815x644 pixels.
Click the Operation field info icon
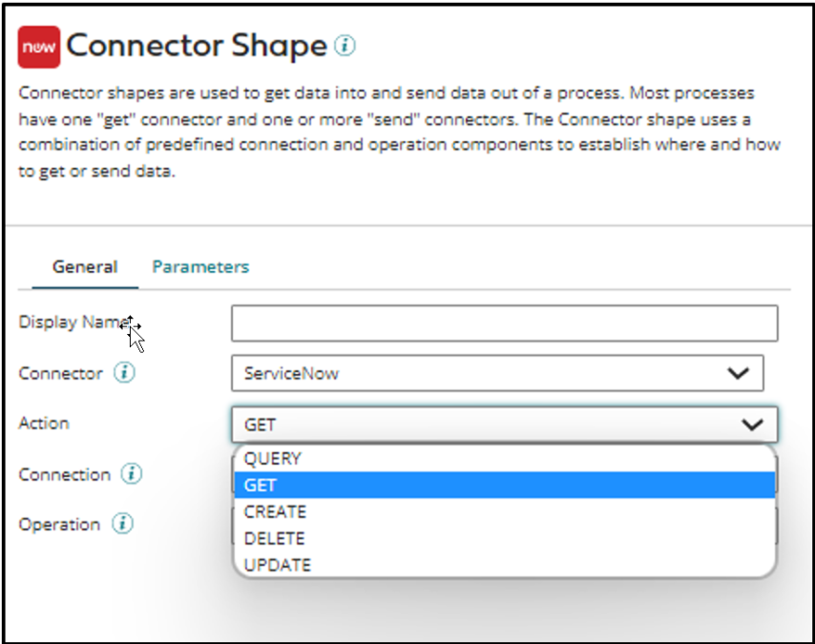(x=121, y=524)
